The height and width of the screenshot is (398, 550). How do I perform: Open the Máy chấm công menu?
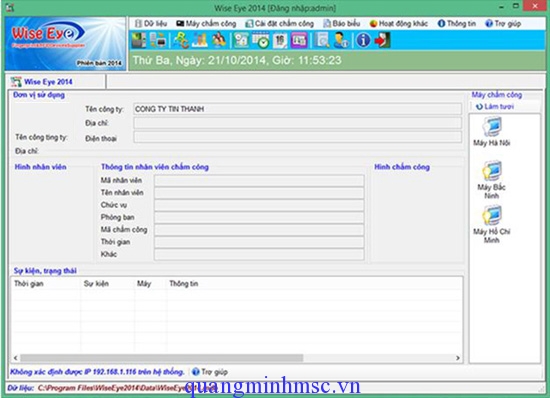click(x=206, y=23)
